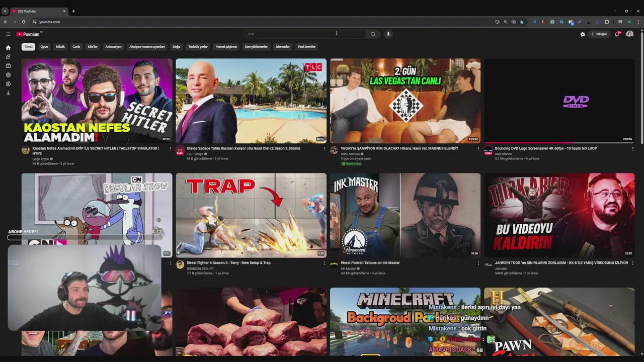Open the account avatar menu

(x=629, y=34)
